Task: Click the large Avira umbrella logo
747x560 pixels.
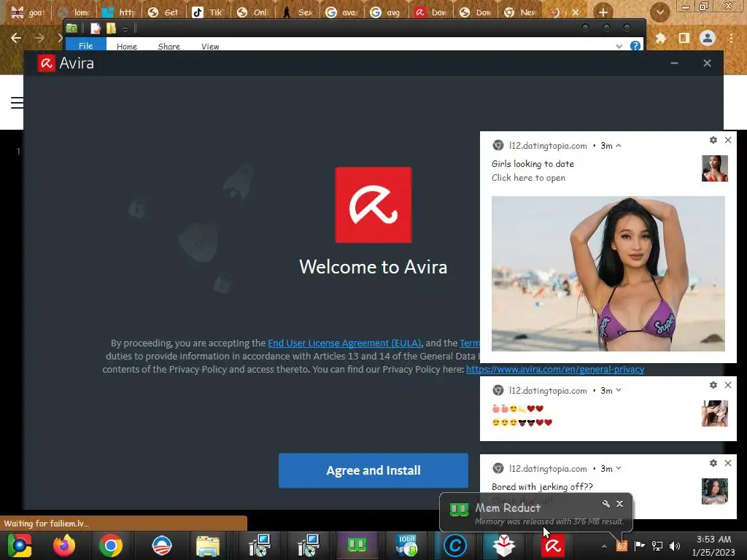Action: click(x=373, y=205)
